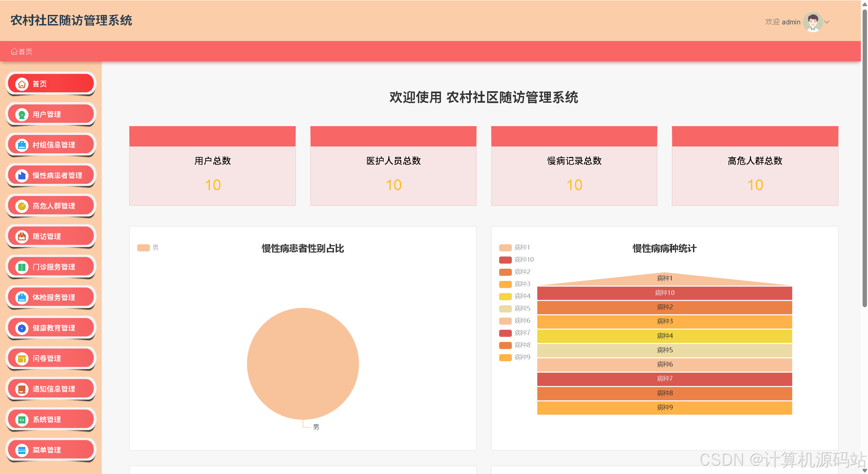868x474 pixels.
Task: Open the 门诊服务管理 menu
Action: [x=51, y=267]
